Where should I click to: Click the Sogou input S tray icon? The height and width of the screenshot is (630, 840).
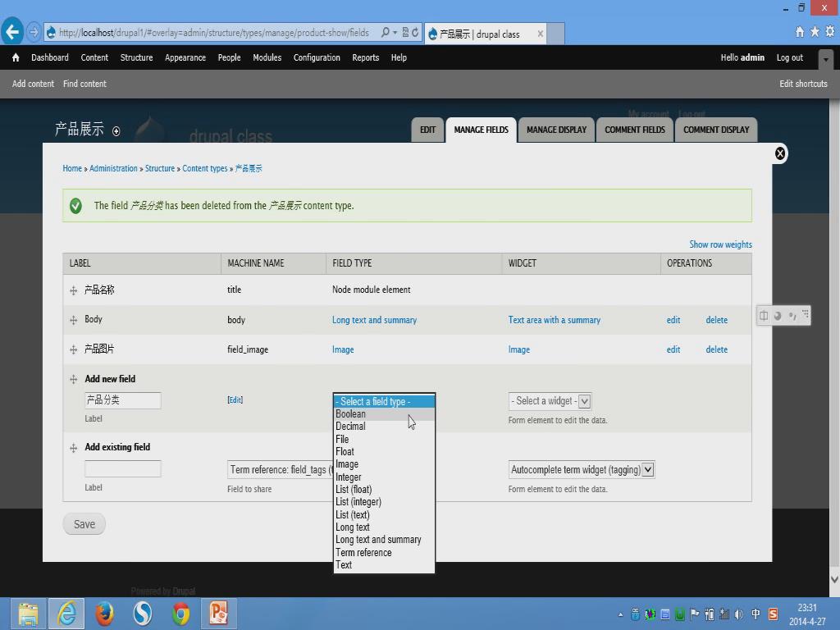click(x=773, y=614)
